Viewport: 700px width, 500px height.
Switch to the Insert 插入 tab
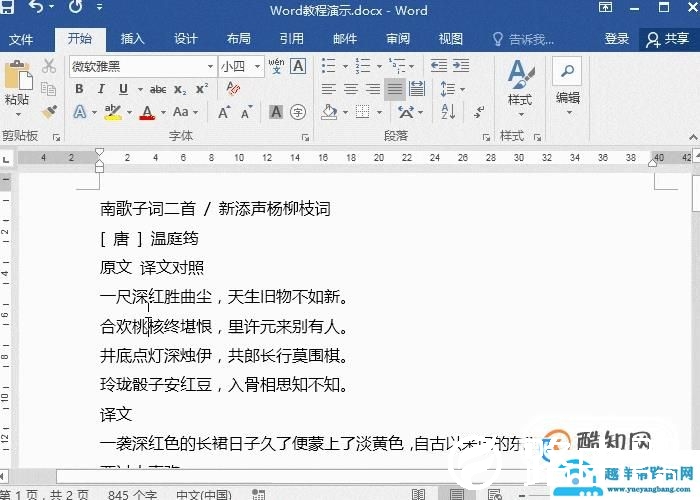133,39
